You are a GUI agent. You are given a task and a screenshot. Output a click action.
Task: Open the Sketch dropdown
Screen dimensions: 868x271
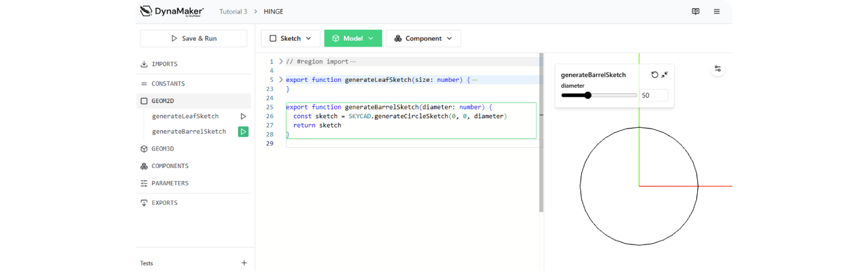coord(290,38)
